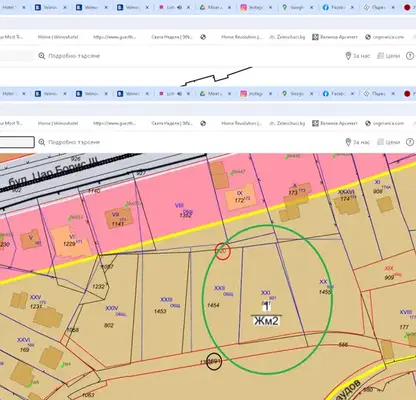Click the black circle marker on the road
This screenshot has width=416, height=400.
[214, 361]
